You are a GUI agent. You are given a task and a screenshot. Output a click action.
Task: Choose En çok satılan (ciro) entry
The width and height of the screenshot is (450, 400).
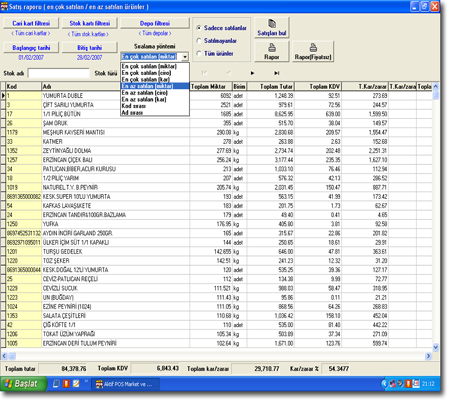155,73
